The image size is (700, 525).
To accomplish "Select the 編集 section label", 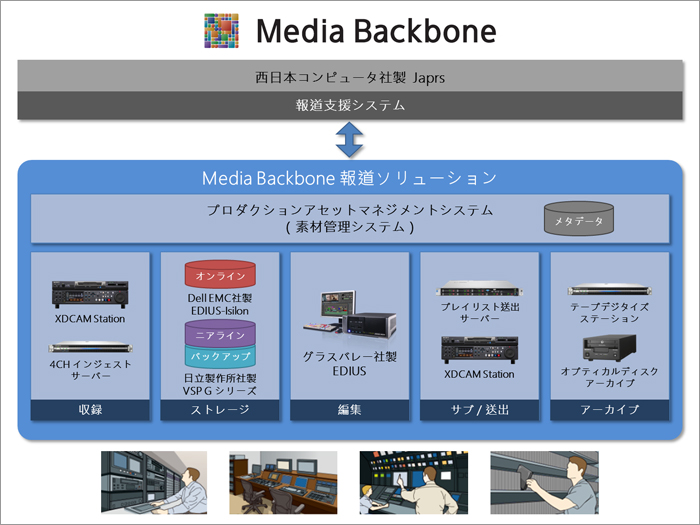I will (x=349, y=411).
